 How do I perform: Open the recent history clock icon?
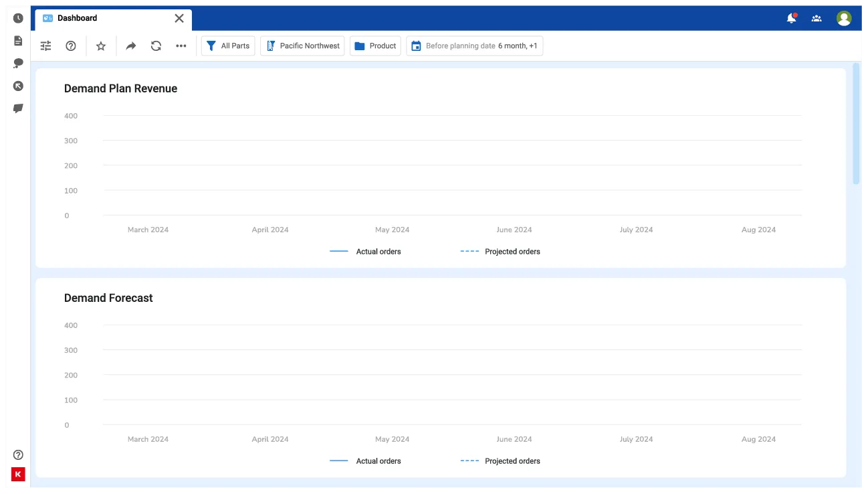(x=18, y=18)
